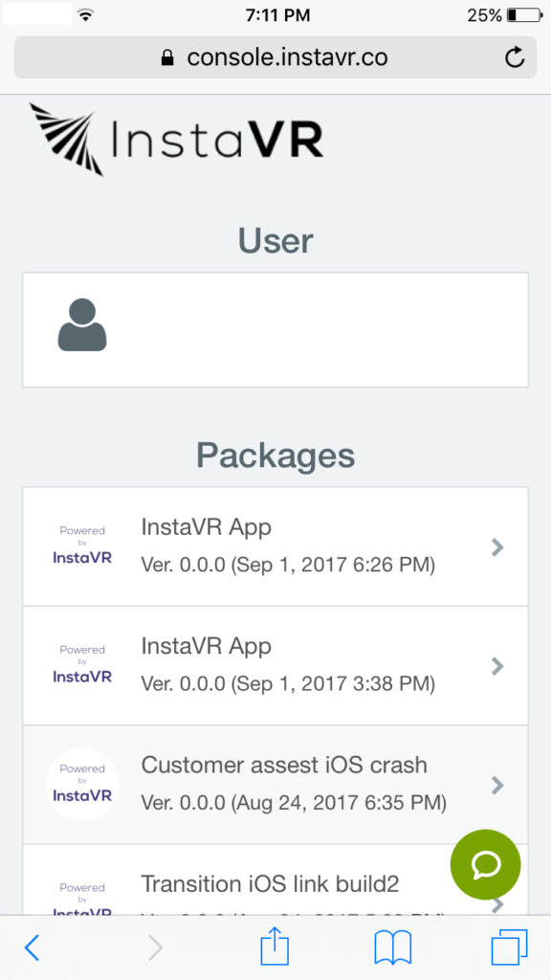The image size is (551, 980).
Task: Select Customer assest iOS crash package
Action: (275, 785)
